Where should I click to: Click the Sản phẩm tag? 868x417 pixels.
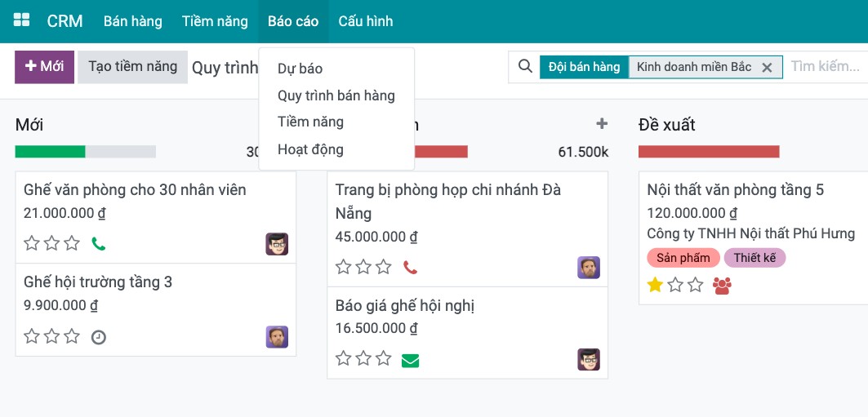(x=683, y=258)
